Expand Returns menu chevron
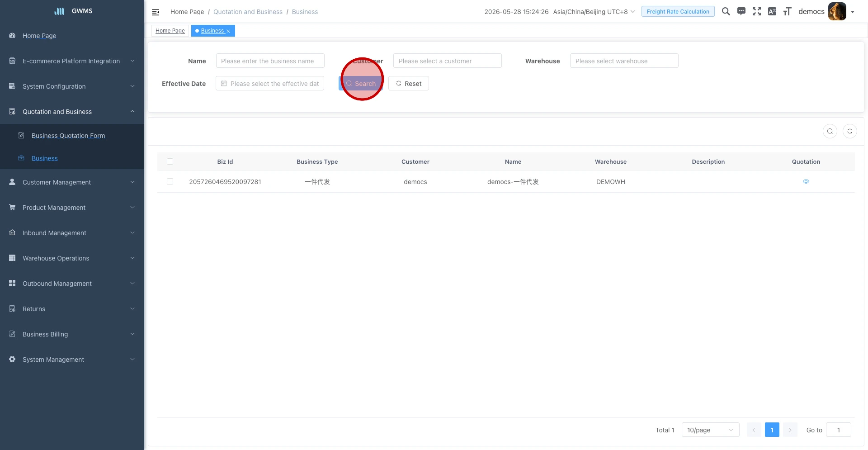The image size is (868, 450). click(x=132, y=308)
